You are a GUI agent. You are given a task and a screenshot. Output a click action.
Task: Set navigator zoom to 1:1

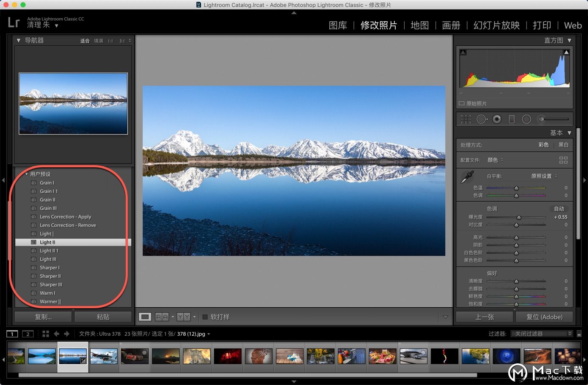click(110, 41)
